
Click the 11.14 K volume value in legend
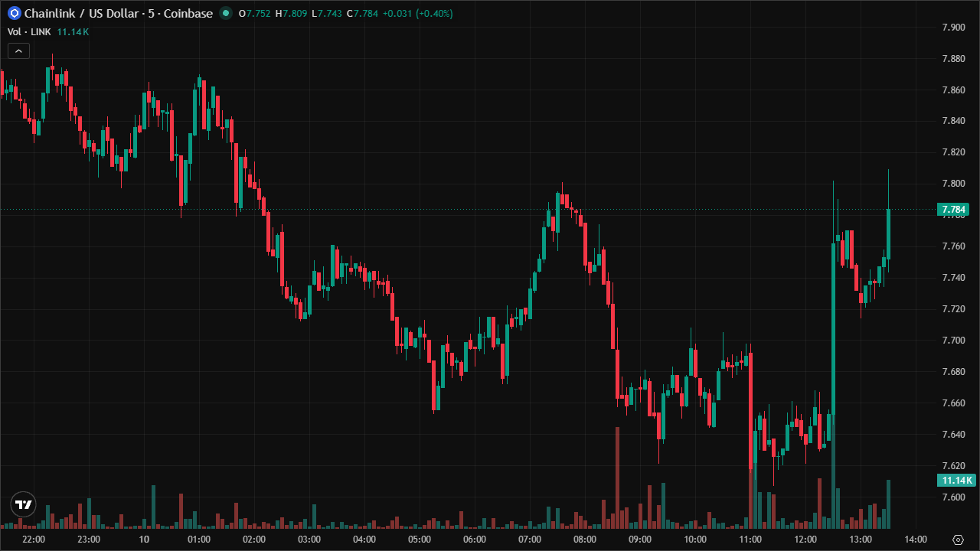pyautogui.click(x=73, y=31)
